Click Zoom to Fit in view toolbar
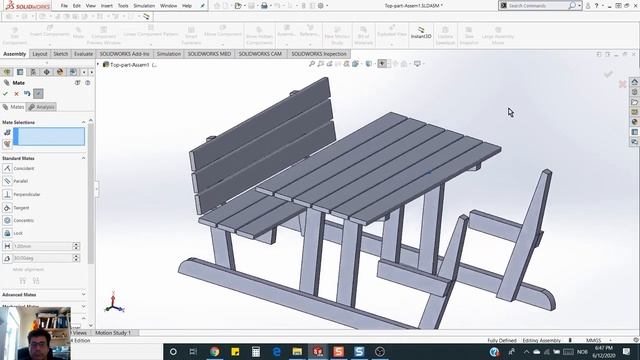The height and width of the screenshot is (360, 640). pyautogui.click(x=311, y=64)
